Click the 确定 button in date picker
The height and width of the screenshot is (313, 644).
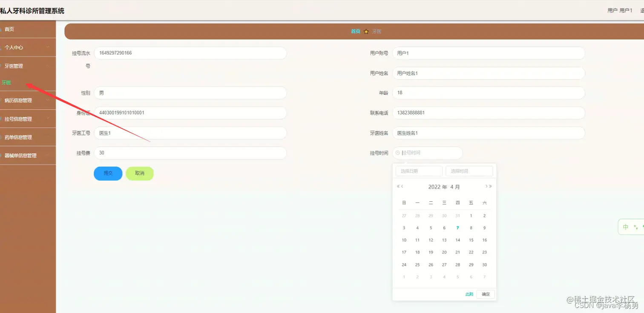click(x=486, y=294)
